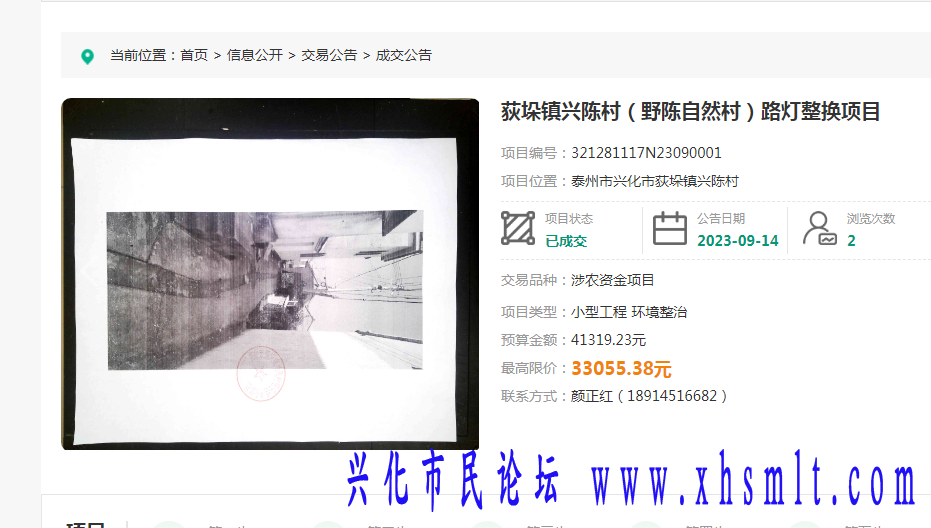
Task: Click project location 泰州市兴化市荻垛镇兴陈村
Action: (x=655, y=181)
